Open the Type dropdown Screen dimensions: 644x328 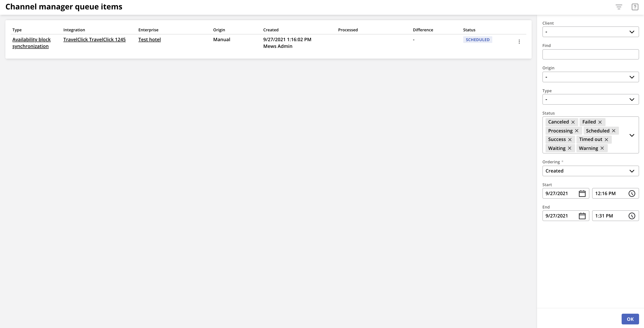591,99
